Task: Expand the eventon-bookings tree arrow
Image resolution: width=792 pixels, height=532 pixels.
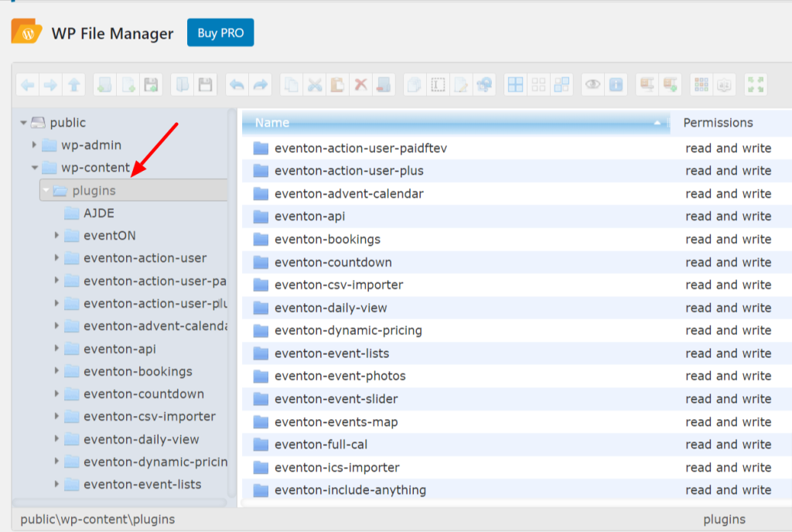Action: click(56, 371)
